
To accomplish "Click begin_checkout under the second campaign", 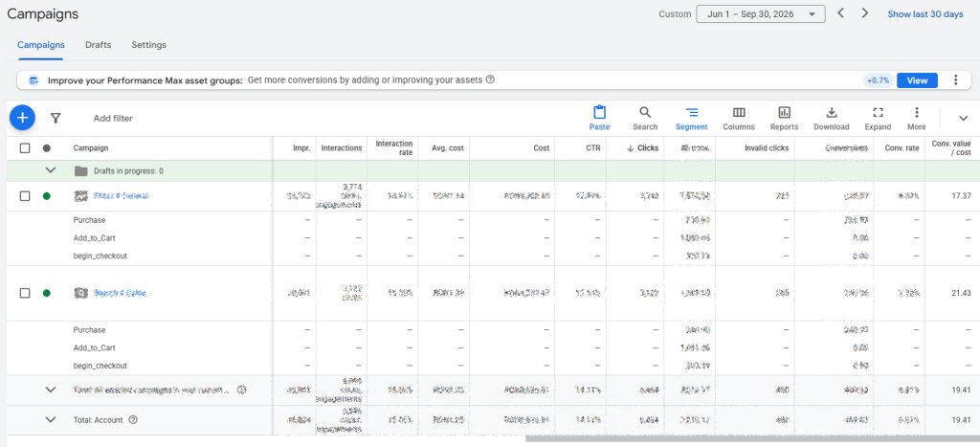I will pos(100,366).
